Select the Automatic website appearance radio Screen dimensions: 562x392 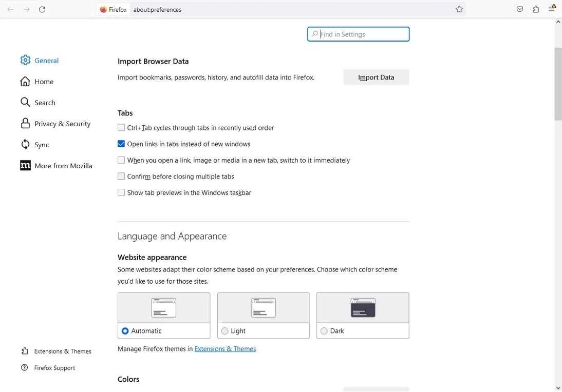click(125, 331)
